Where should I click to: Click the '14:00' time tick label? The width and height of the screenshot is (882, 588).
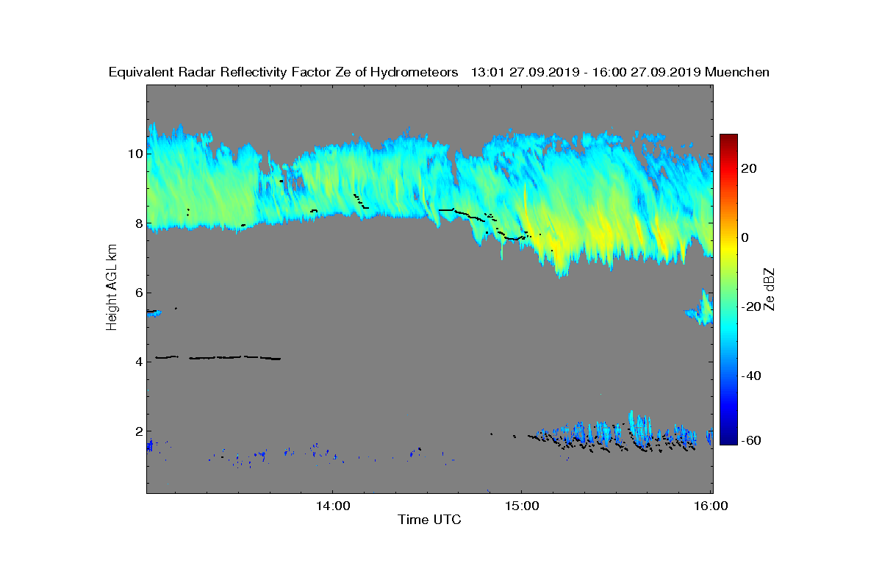pos(331,506)
